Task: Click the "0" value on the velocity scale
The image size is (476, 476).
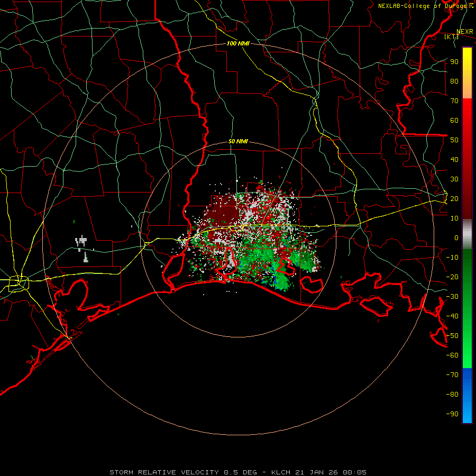Action: 456,237
